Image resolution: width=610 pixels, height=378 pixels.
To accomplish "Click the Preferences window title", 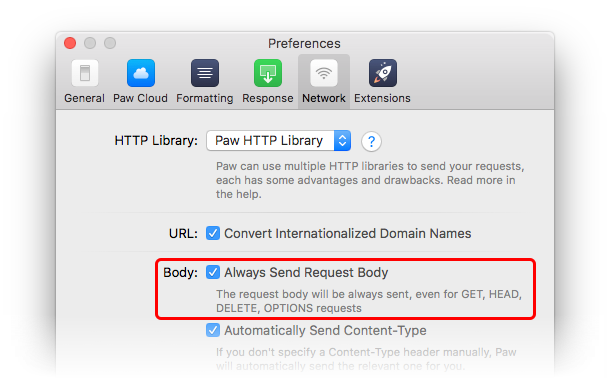I will [x=304, y=44].
